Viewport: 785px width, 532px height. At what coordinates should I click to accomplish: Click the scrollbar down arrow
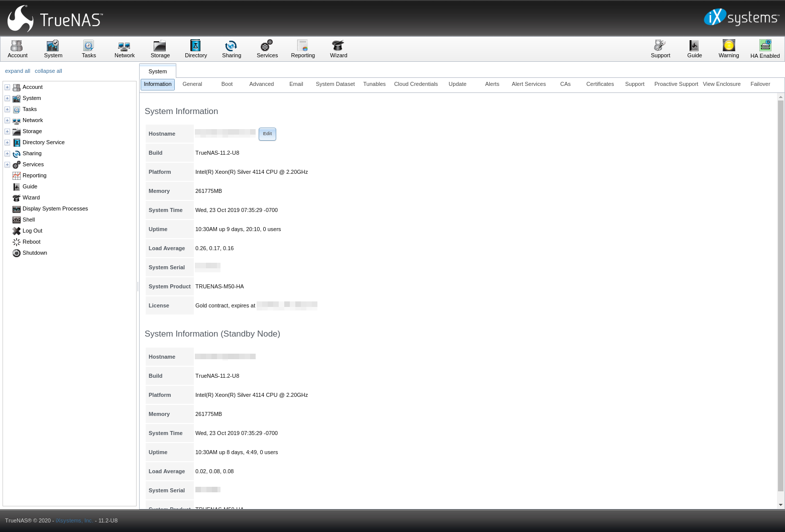(780, 505)
